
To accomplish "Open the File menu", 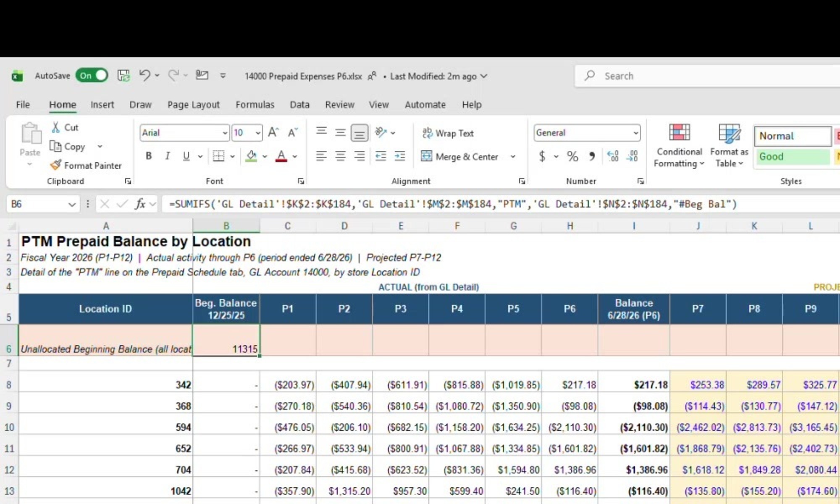I will pos(23,105).
